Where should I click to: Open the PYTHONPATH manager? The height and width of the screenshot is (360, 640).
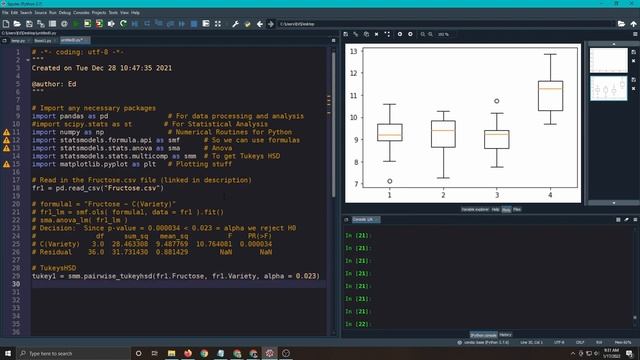pyautogui.click(x=247, y=24)
